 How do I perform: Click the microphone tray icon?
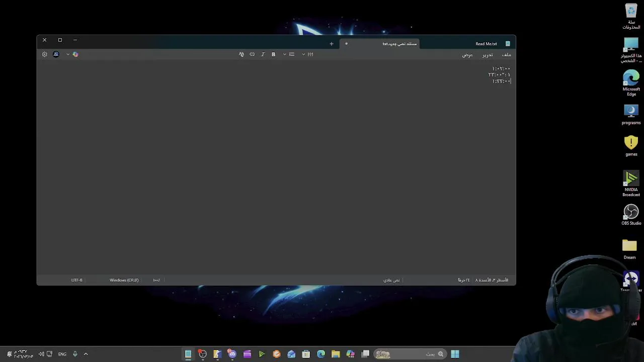pyautogui.click(x=75, y=354)
